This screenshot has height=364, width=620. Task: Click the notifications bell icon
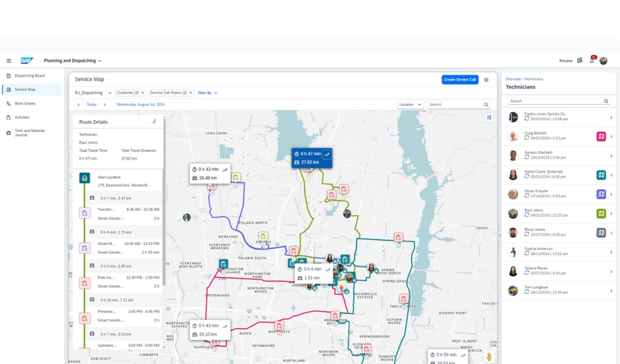pos(592,61)
